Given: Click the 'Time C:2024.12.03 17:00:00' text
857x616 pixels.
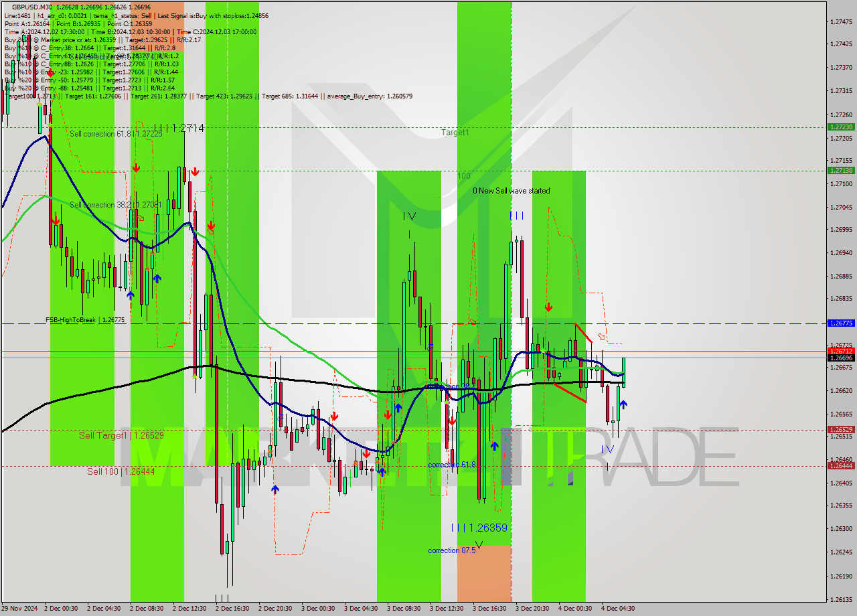Looking at the screenshot, I should pos(218,31).
